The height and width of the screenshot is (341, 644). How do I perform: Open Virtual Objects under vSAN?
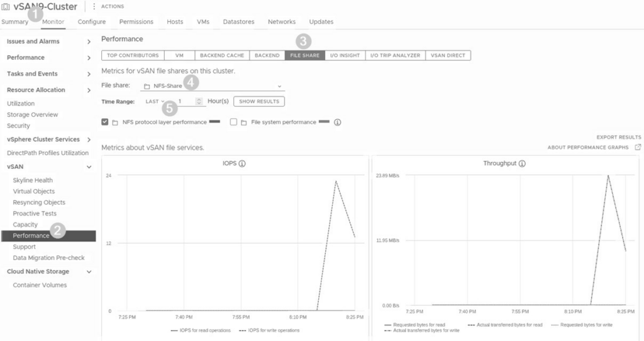(34, 191)
